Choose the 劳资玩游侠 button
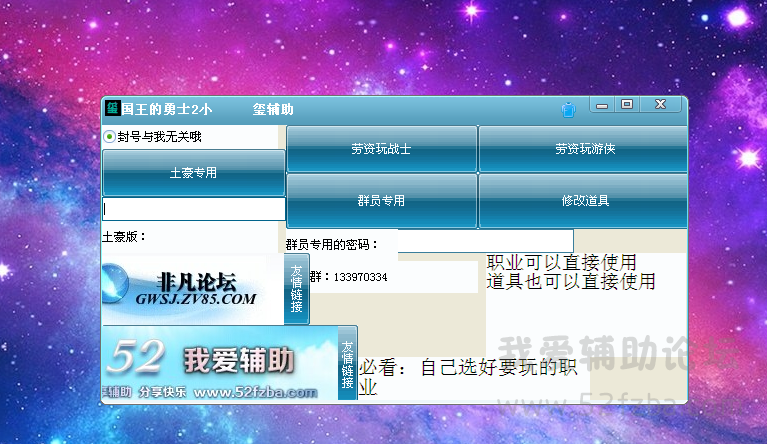 click(582, 149)
